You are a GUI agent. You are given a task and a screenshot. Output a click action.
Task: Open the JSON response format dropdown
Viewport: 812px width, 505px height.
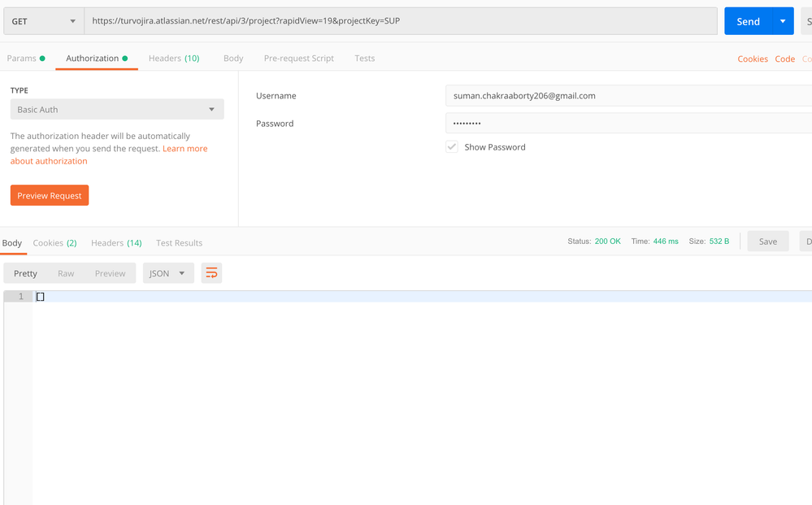167,273
